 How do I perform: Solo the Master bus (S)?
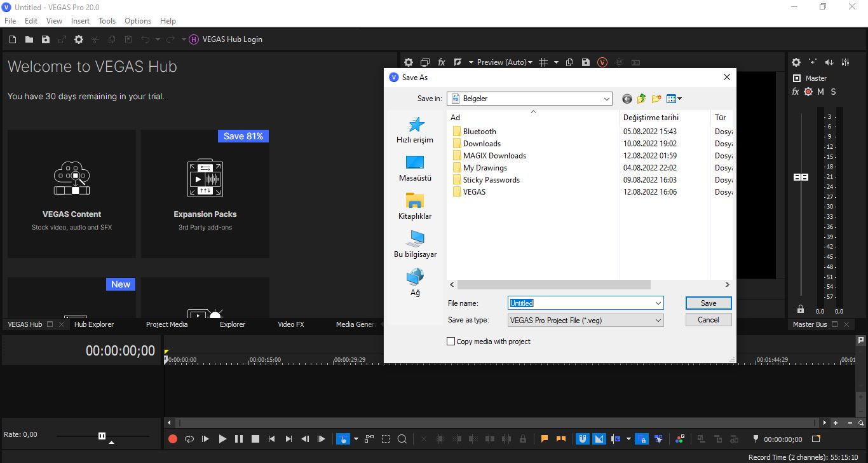833,92
